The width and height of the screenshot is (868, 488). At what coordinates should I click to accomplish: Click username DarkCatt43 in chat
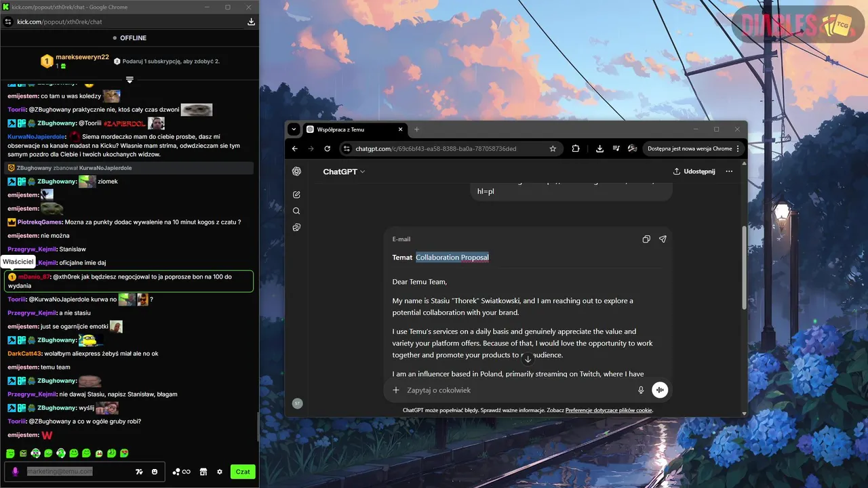(24, 354)
